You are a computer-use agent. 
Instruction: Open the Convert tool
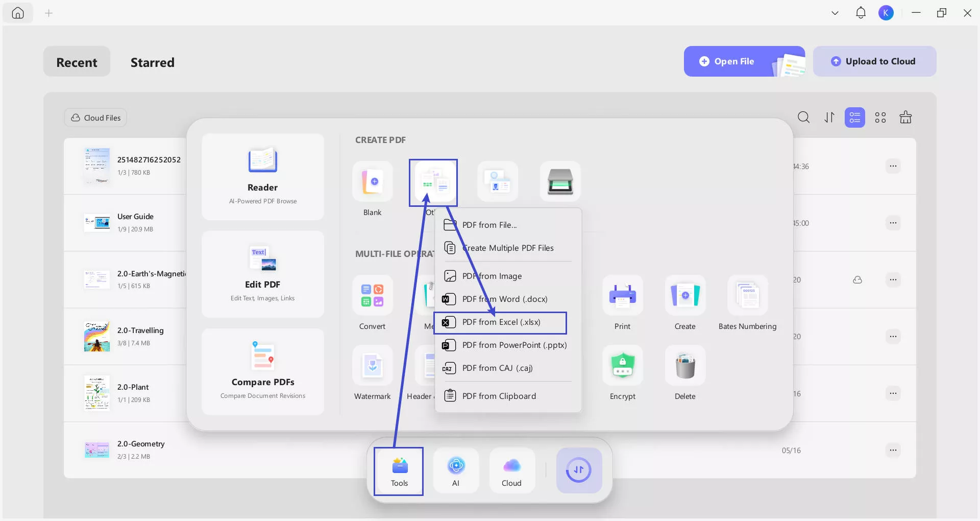click(x=372, y=296)
